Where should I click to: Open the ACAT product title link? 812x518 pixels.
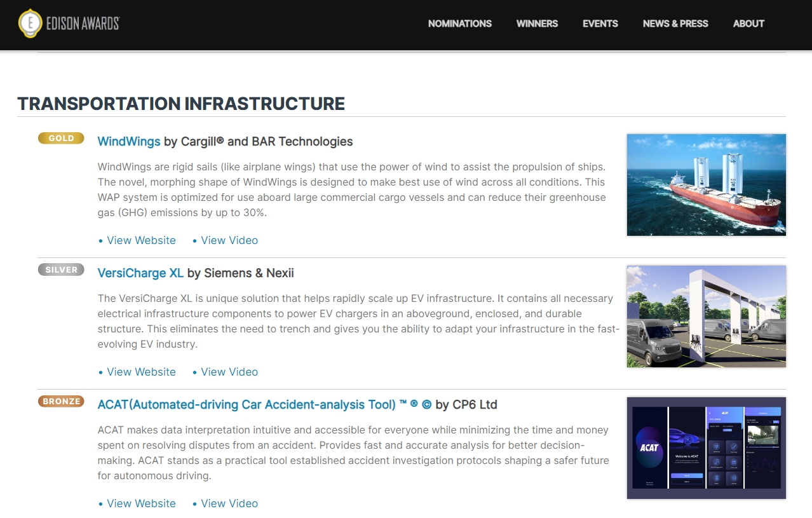click(264, 404)
